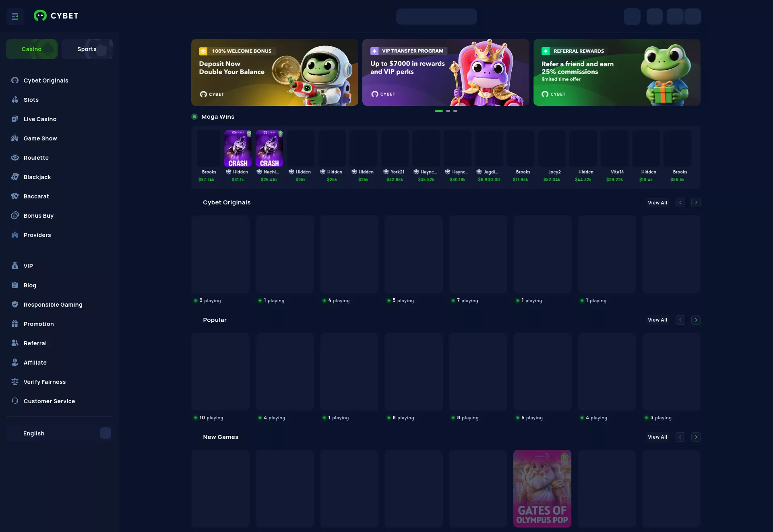This screenshot has height=532, width=773.
Task: Click Joey2 win of $52.04k
Action: 552,156
